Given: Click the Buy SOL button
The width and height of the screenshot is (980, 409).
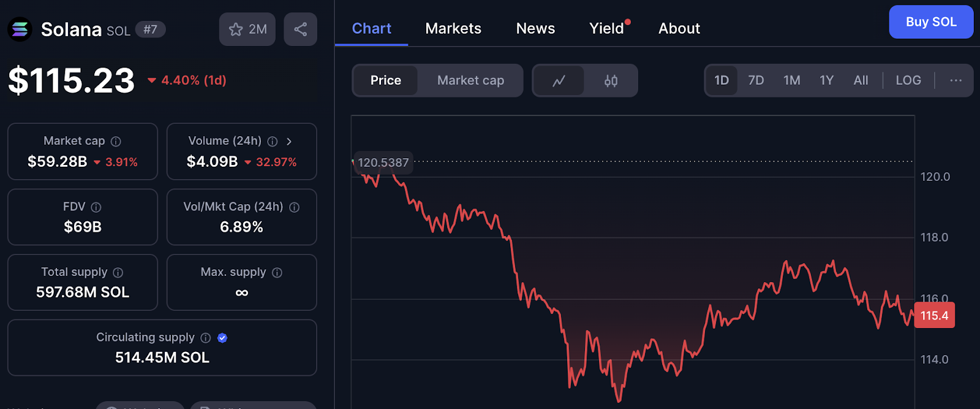Looking at the screenshot, I should 930,22.
